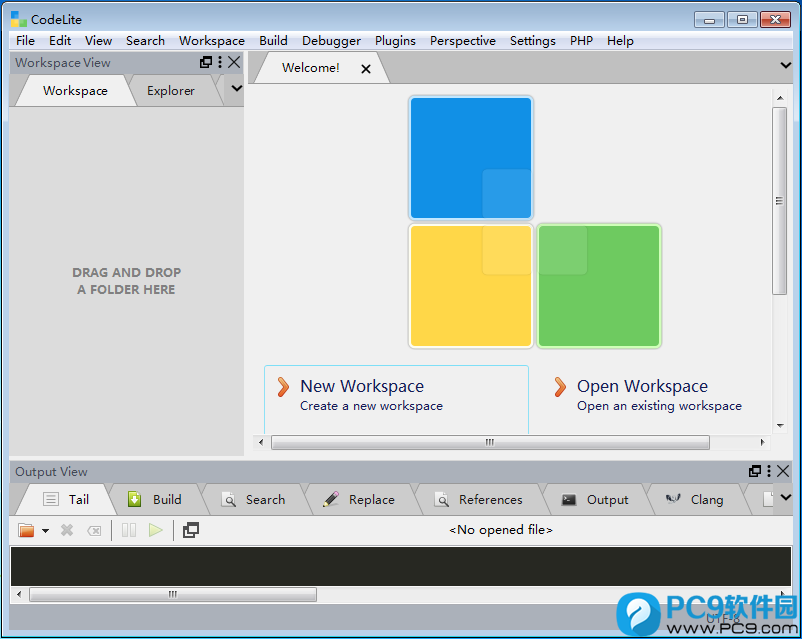Click the welcome page scroll right arrow
802x639 pixels.
763,442
